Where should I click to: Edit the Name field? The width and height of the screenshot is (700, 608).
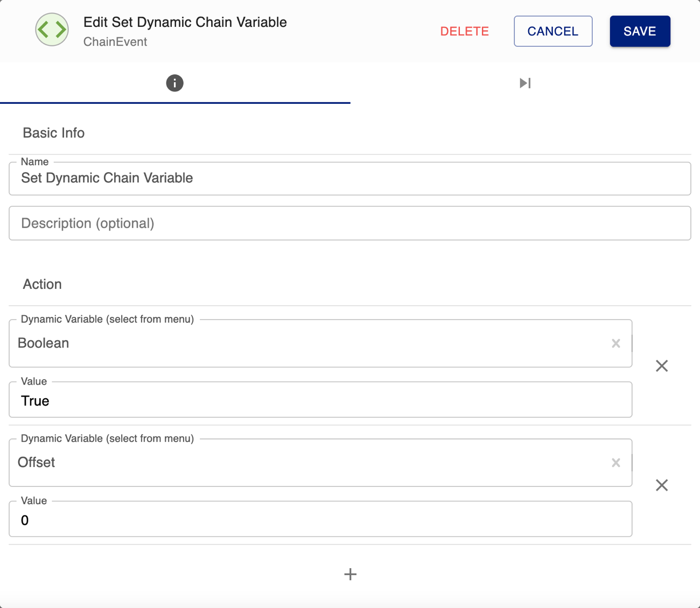pos(350,179)
